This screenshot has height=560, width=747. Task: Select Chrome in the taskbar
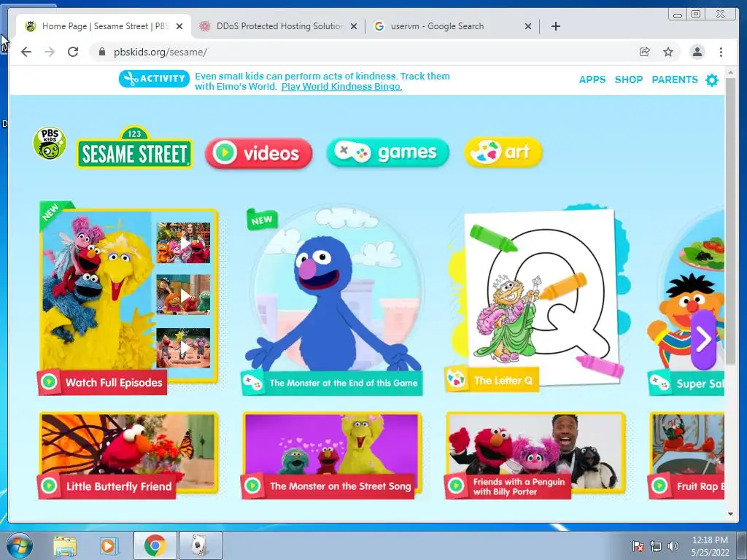(155, 545)
